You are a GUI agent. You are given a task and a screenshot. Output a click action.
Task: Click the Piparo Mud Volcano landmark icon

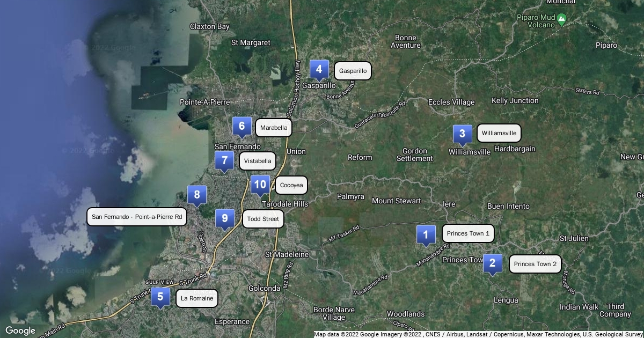[561, 20]
